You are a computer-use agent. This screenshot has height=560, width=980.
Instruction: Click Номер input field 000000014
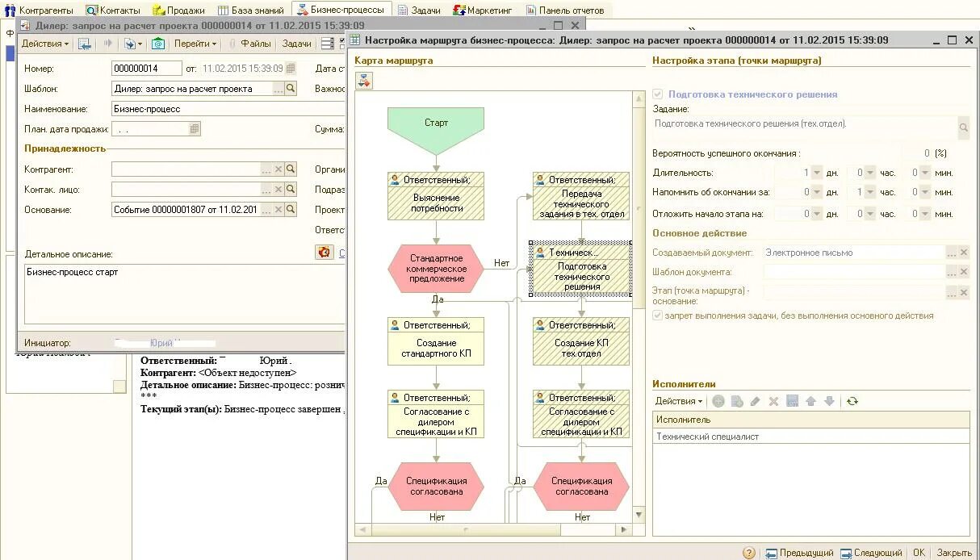coord(147,69)
